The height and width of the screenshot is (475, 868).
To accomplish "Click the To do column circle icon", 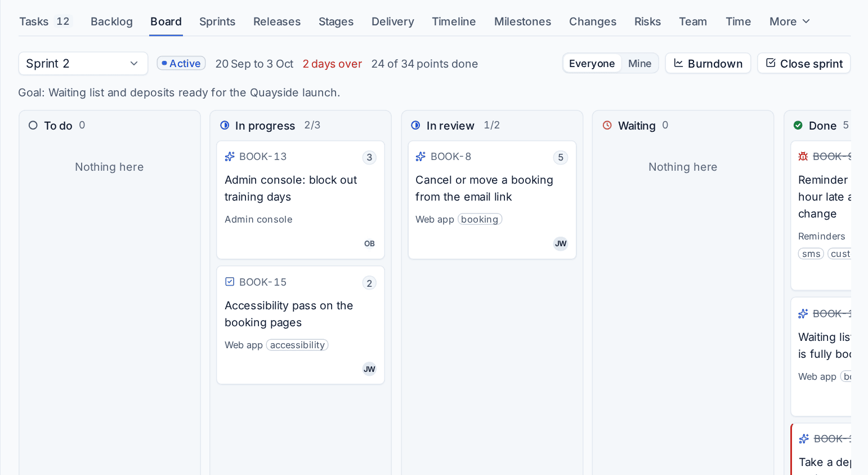I will pyautogui.click(x=33, y=126).
